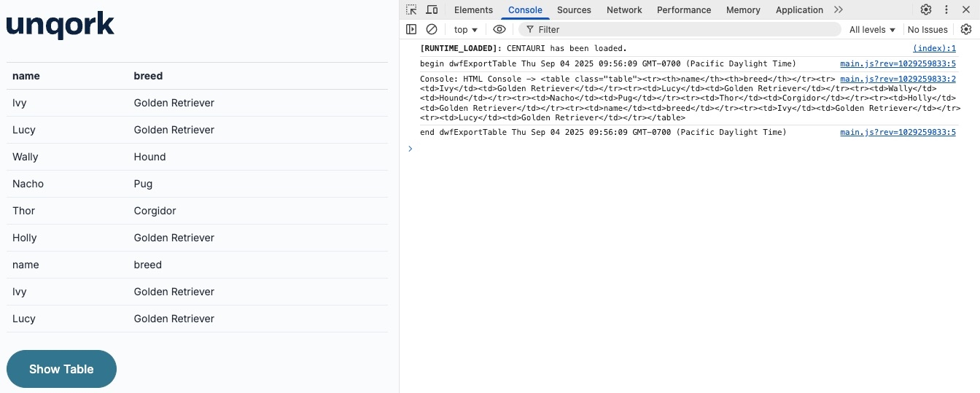Open main.js link beside end dwfExportTable

(x=898, y=133)
